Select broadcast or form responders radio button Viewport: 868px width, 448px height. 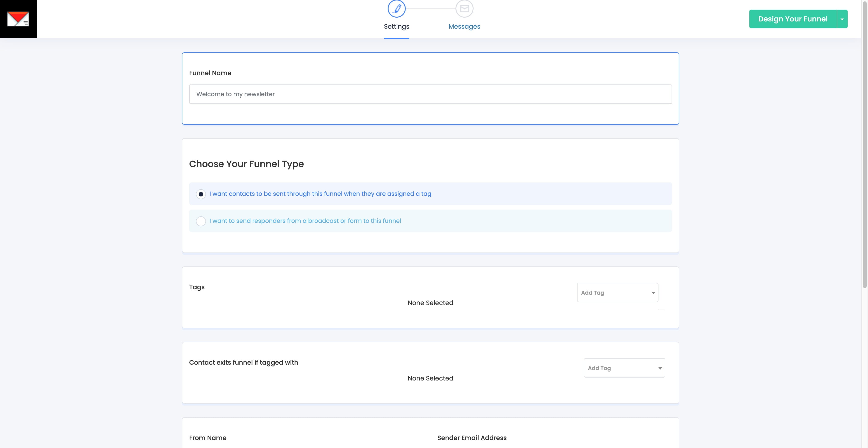click(201, 221)
